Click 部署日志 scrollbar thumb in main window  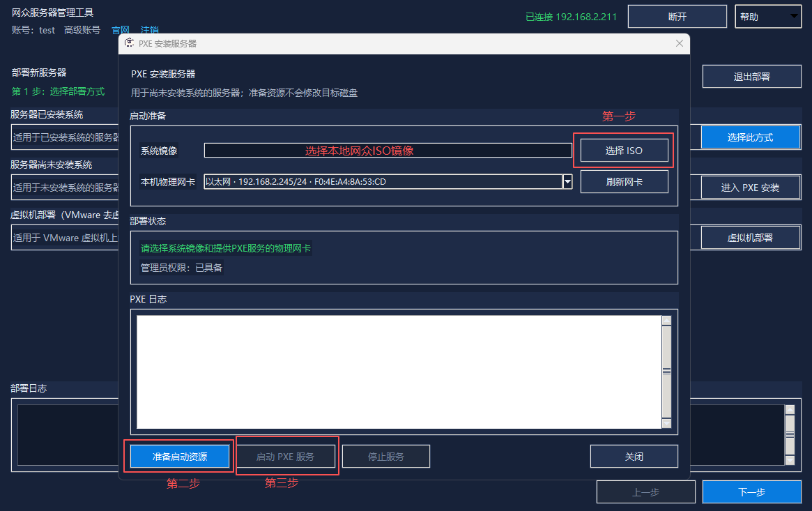point(790,435)
